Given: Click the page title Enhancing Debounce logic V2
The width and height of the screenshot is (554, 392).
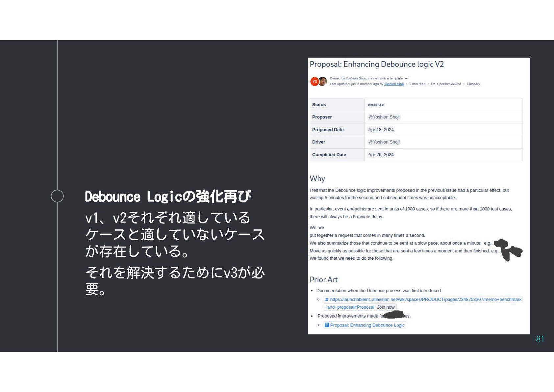Looking at the screenshot, I should click(377, 64).
